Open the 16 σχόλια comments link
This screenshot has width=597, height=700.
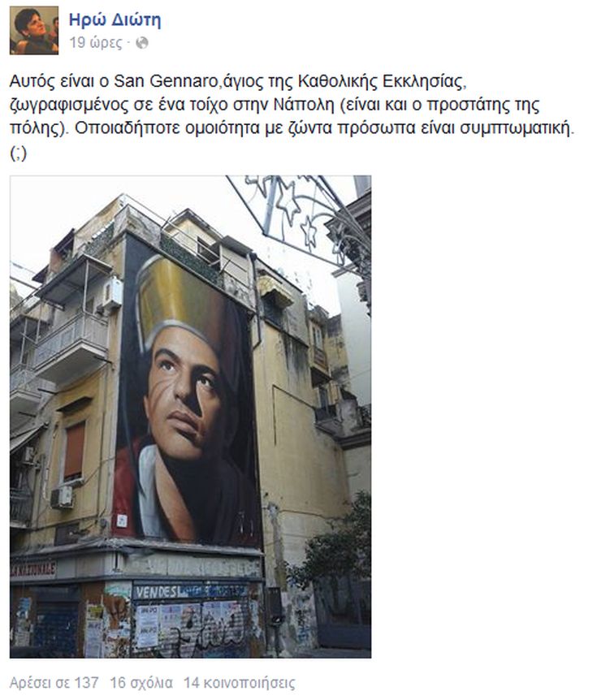click(141, 683)
